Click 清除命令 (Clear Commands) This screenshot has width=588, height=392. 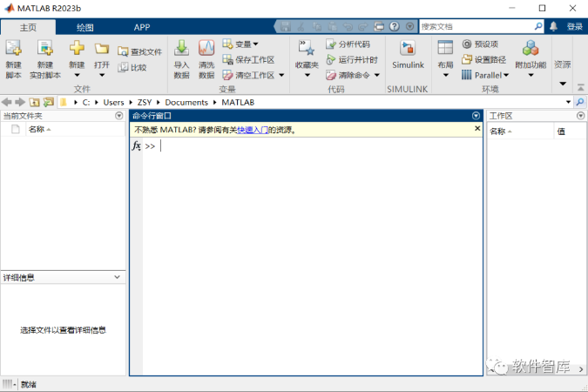click(x=348, y=76)
